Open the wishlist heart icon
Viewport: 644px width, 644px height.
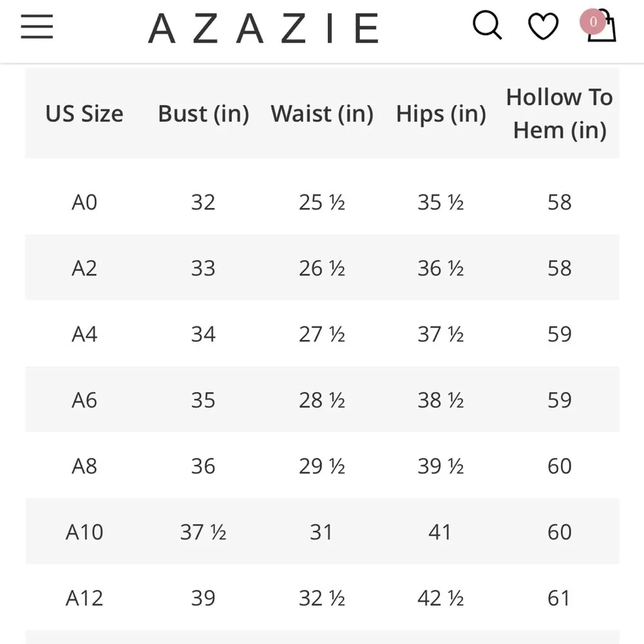(x=543, y=27)
